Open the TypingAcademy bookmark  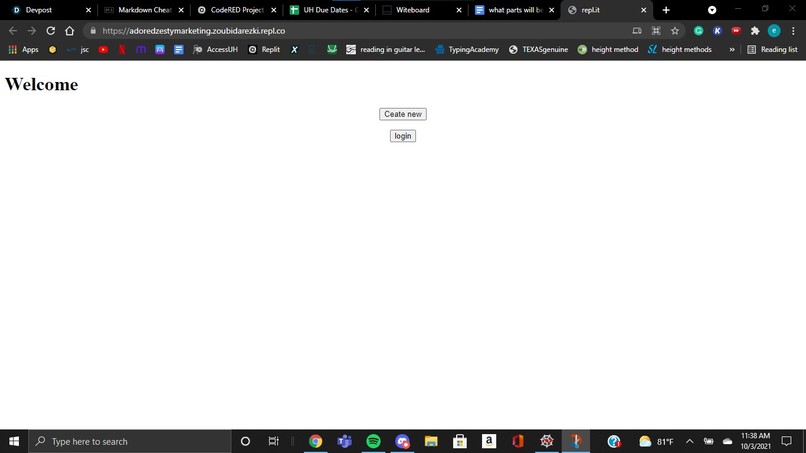click(x=467, y=49)
